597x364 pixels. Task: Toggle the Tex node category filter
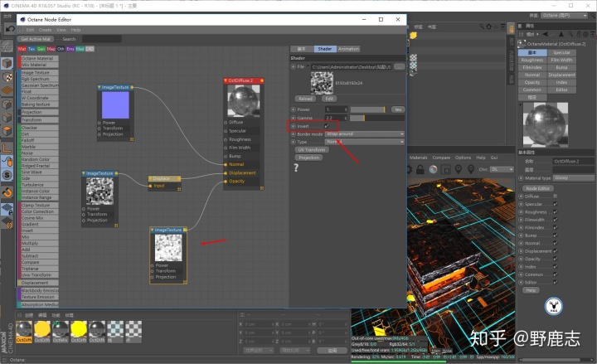pyautogui.click(x=32, y=49)
